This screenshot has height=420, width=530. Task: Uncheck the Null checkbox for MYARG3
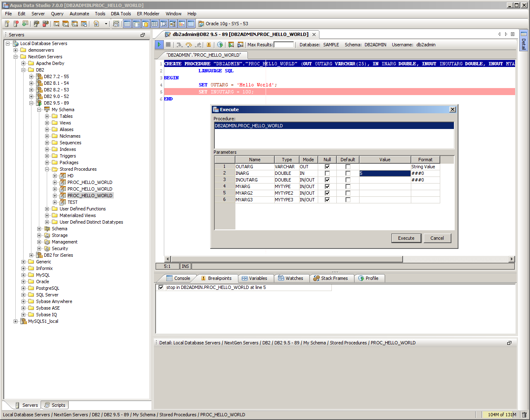327,200
